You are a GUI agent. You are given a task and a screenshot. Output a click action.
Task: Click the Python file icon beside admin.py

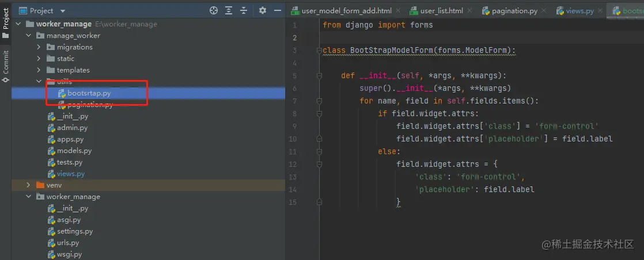(51, 128)
